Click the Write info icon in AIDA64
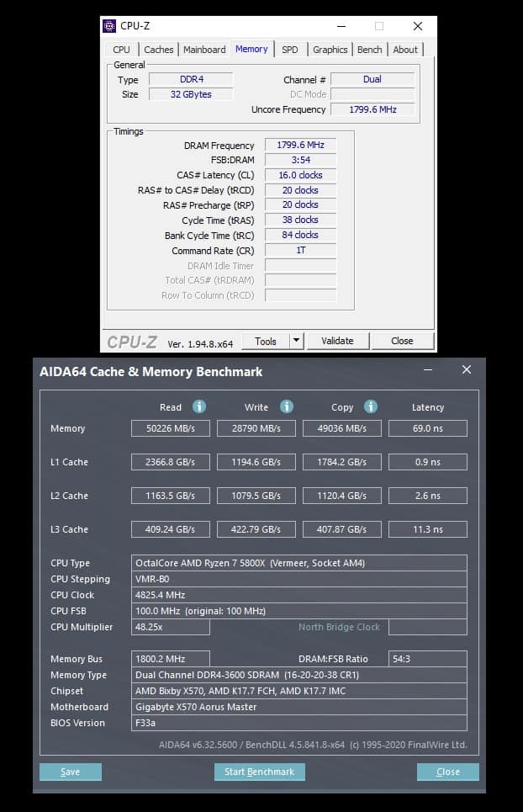The width and height of the screenshot is (523, 812). (287, 406)
